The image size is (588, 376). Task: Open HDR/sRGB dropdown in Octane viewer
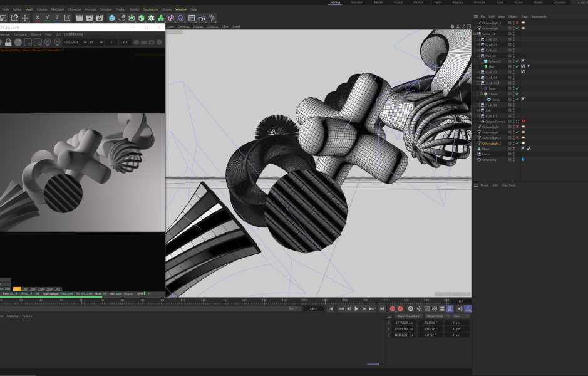click(x=75, y=43)
